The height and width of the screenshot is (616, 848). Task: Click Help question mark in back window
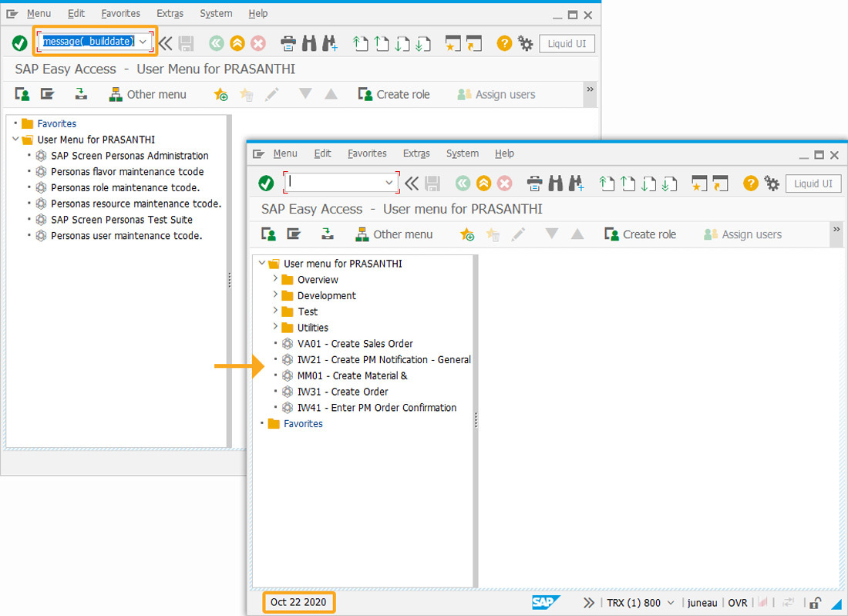[505, 43]
